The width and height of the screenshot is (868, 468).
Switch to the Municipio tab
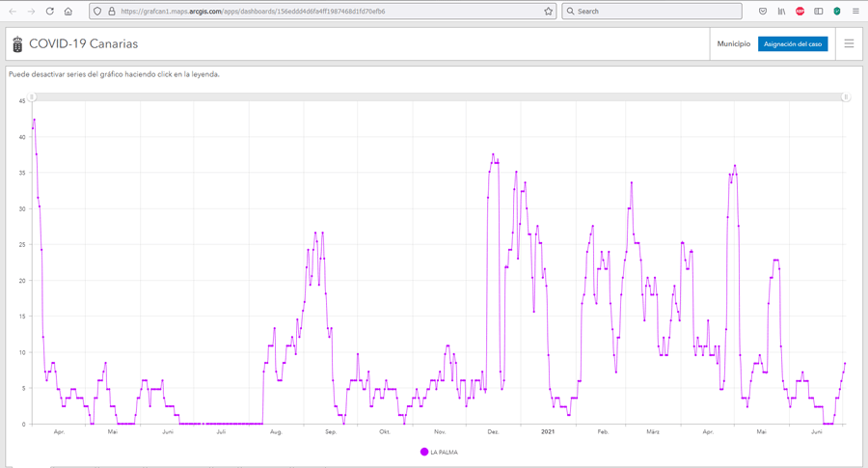733,44
